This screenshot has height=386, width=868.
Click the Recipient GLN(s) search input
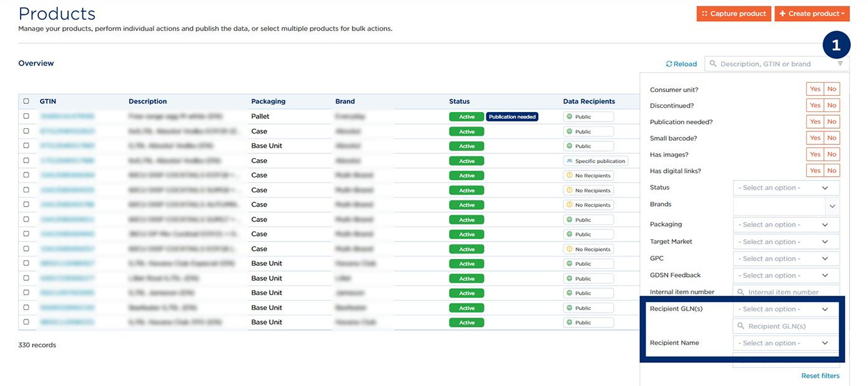pos(786,326)
